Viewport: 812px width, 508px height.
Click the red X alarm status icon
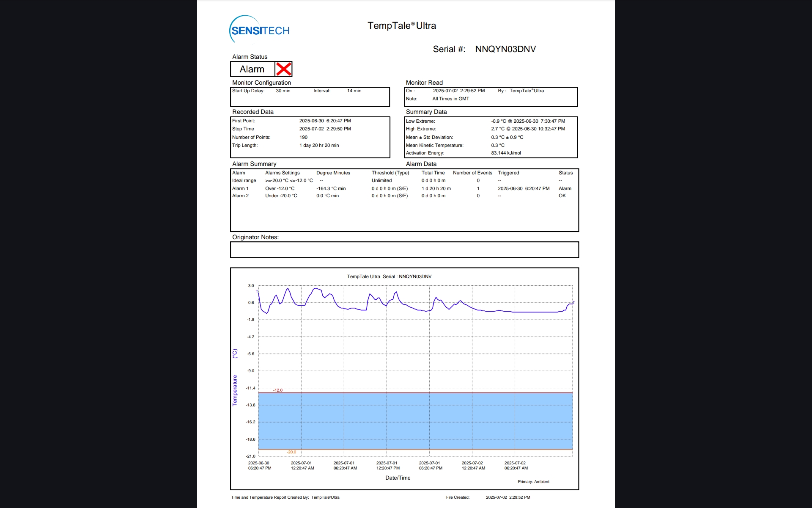click(x=283, y=69)
